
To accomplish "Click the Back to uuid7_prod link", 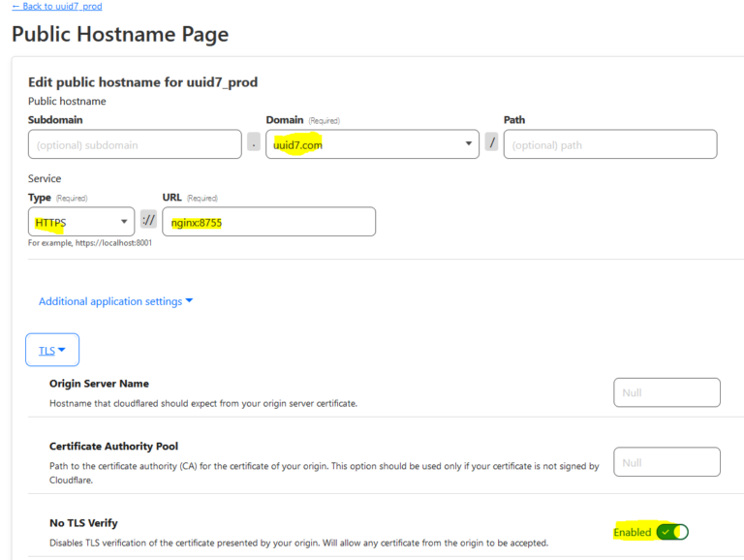I will point(57,6).
